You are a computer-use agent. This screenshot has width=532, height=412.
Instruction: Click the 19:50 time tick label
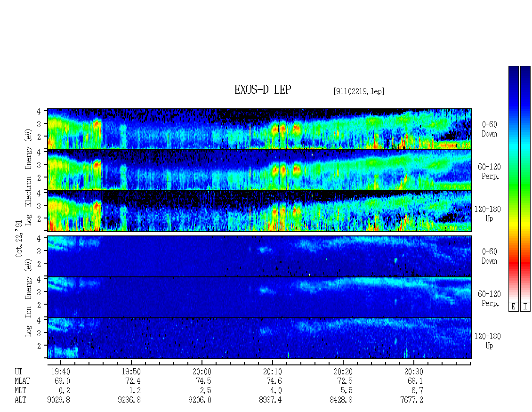point(131,372)
